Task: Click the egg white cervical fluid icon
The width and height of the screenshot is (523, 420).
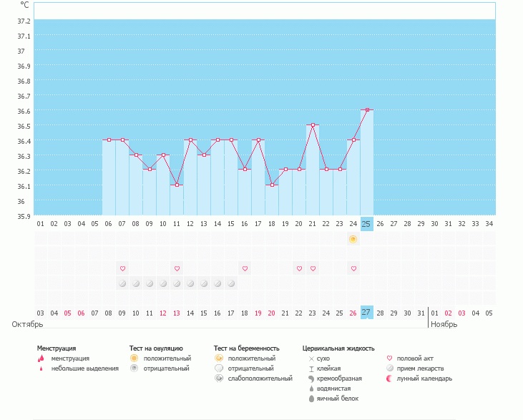Action: (x=311, y=399)
